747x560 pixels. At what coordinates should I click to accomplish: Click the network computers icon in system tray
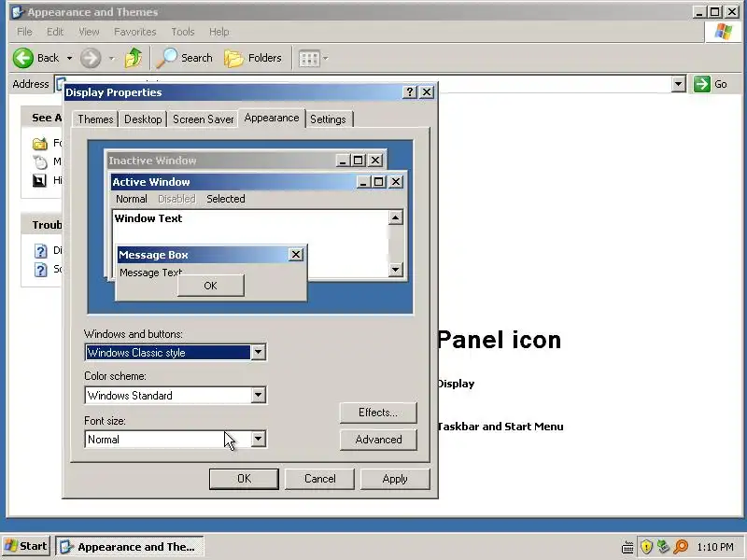(x=663, y=546)
